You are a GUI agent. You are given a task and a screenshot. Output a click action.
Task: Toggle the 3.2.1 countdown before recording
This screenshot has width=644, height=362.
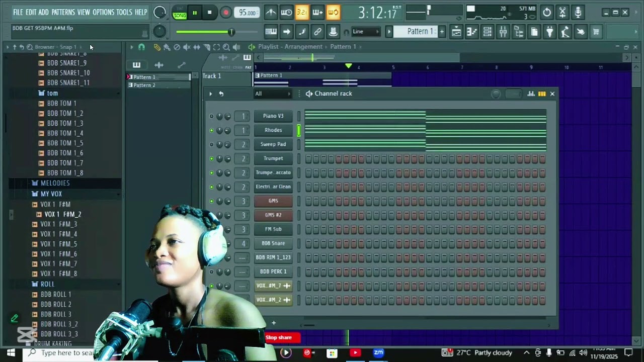point(302,13)
